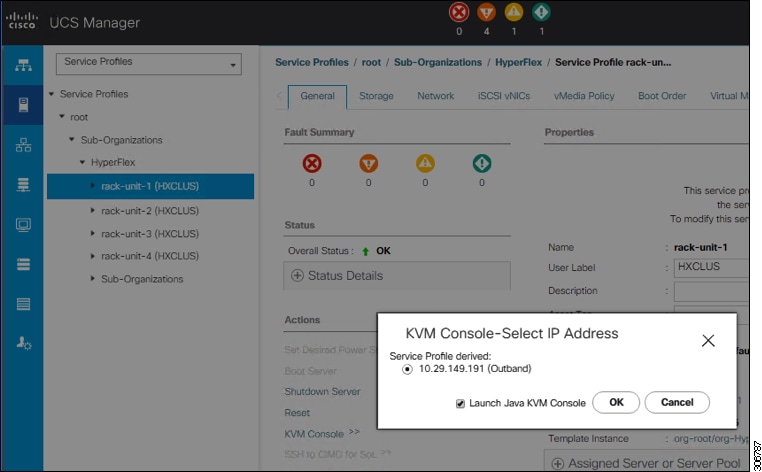Click the root breadcrumb link
The image size is (762, 472).
coord(371,62)
